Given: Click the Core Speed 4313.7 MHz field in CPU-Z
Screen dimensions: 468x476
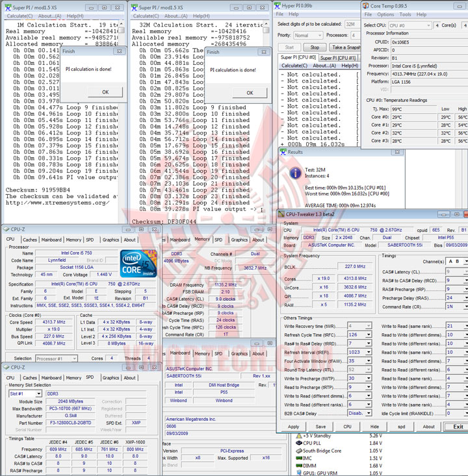Looking at the screenshot, I should [x=54, y=322].
